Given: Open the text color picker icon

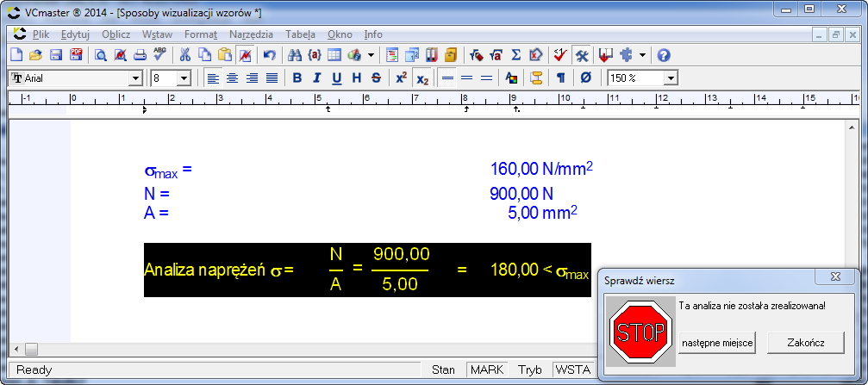Looking at the screenshot, I should 511,78.
